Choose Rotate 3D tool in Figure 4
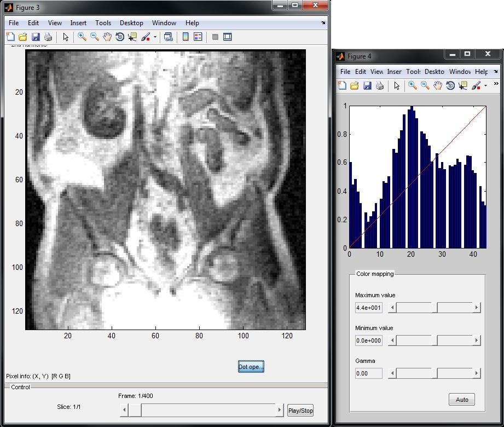The image size is (504, 427). 450,85
